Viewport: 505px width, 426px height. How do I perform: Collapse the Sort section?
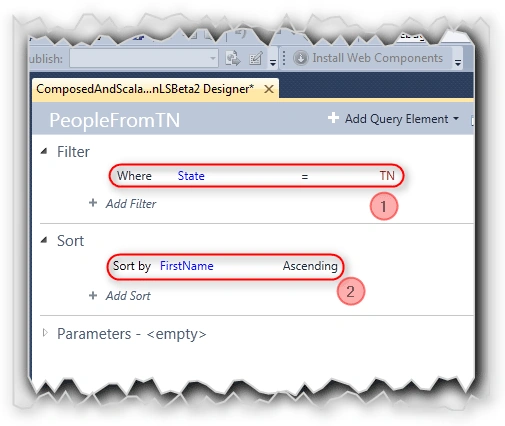[44, 240]
